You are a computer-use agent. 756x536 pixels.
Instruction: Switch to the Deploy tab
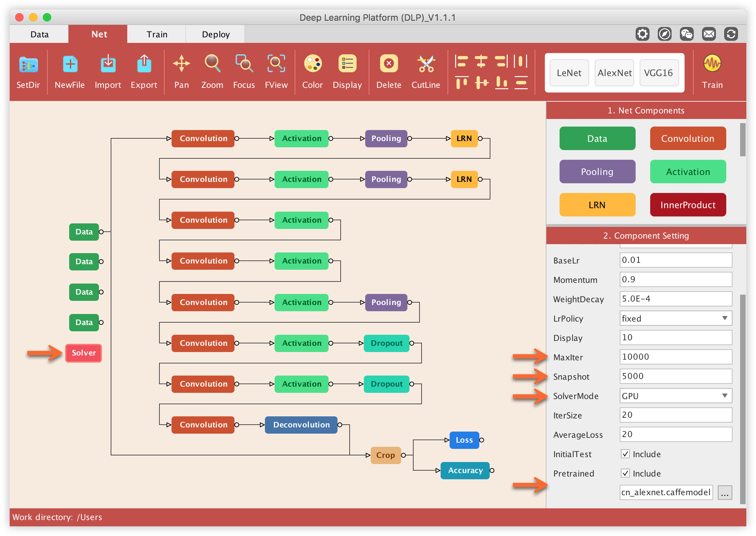tap(215, 34)
